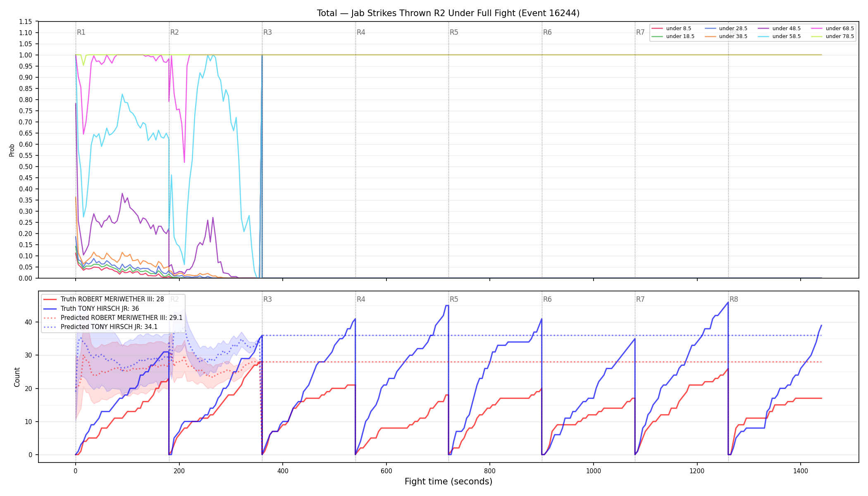Click the R4 round marker in the count chart
This screenshot has width=868, height=496.
(361, 299)
